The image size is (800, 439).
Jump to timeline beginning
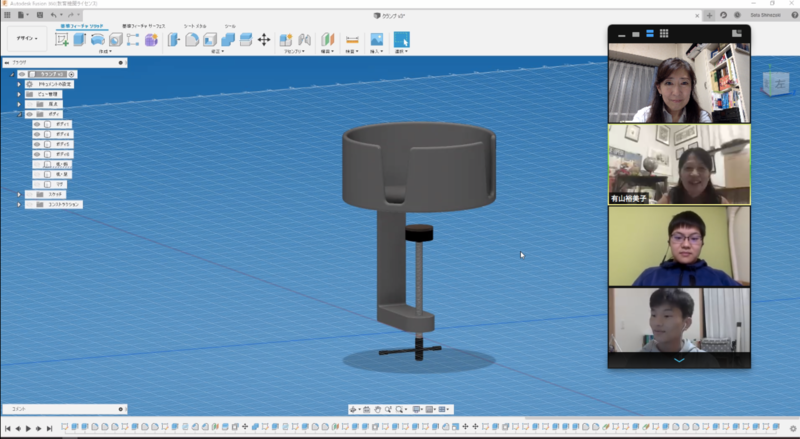(x=7, y=429)
